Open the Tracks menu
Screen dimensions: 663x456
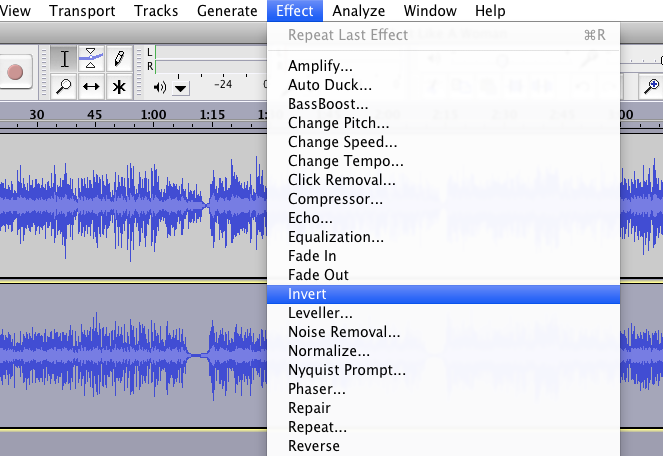point(156,11)
